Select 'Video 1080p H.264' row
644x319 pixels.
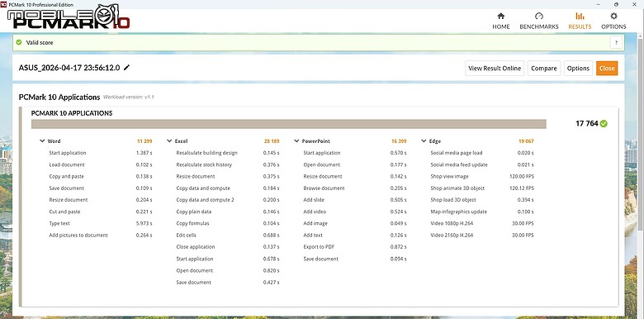click(482, 223)
